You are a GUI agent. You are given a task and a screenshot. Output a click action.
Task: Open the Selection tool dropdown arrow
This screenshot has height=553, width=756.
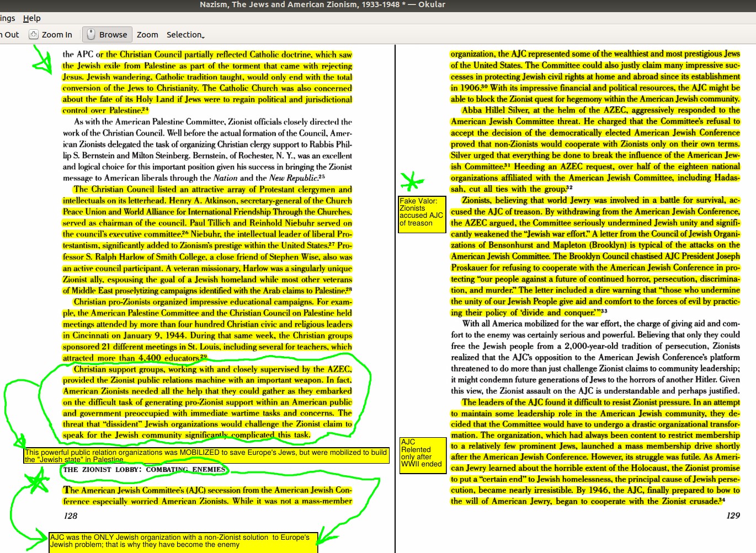coord(203,36)
